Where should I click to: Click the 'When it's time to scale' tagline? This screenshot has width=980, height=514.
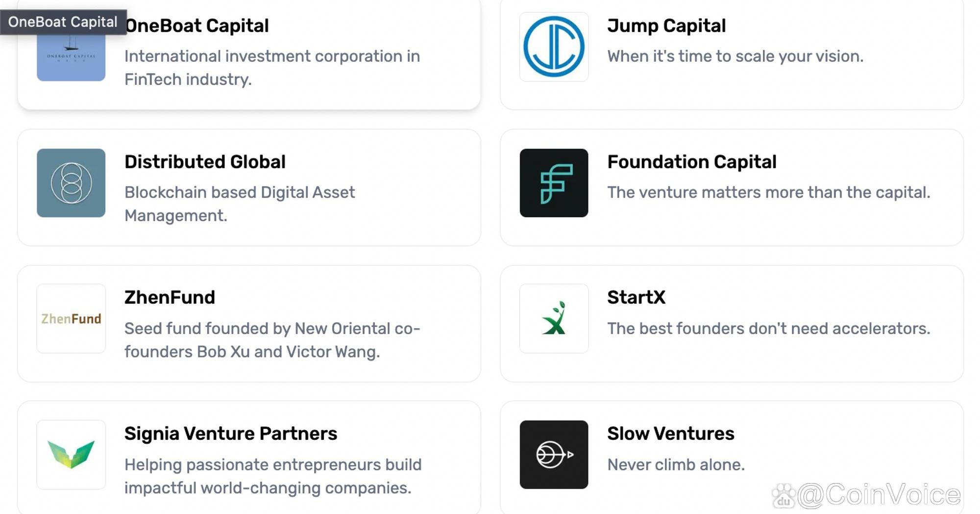[735, 56]
